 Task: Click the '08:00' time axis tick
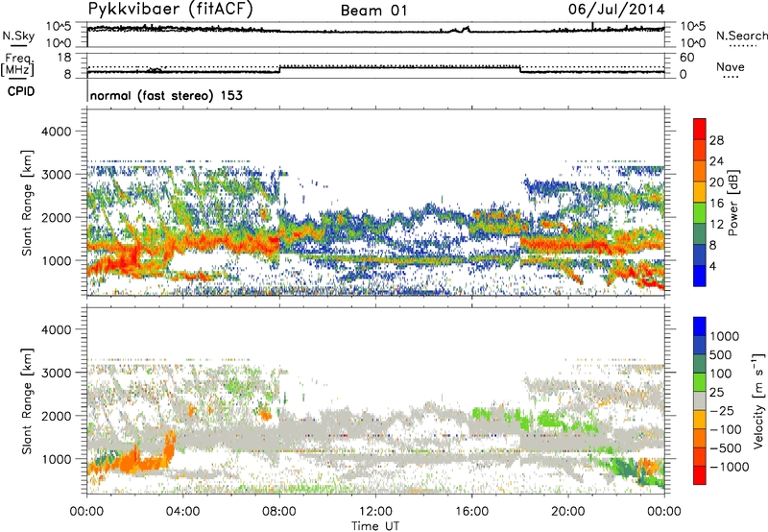coord(279,512)
